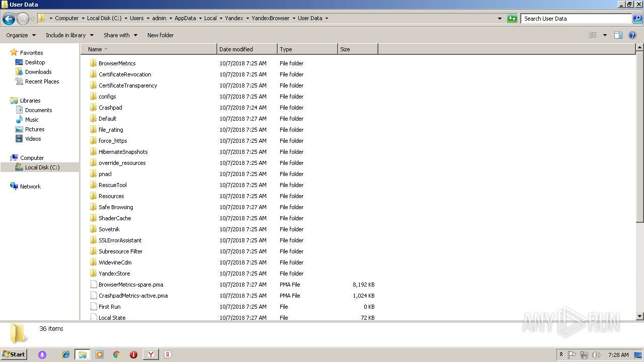Click the search magnifier icon

click(637, 19)
